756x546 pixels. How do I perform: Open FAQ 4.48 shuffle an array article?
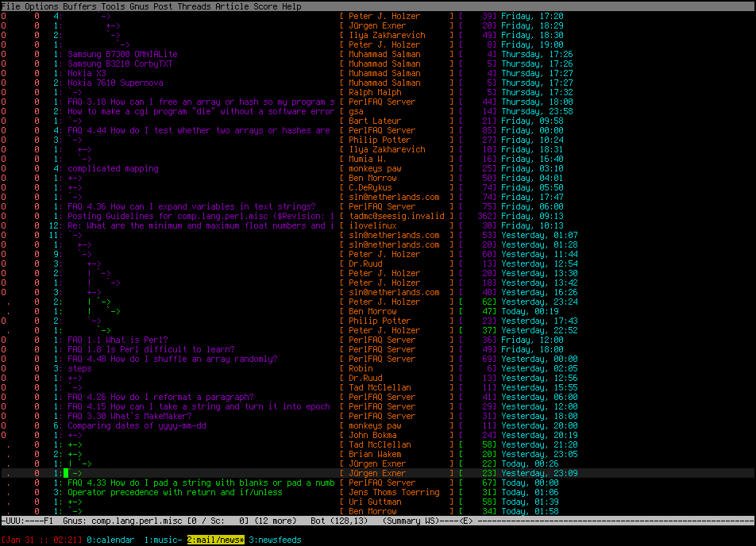pos(172,359)
